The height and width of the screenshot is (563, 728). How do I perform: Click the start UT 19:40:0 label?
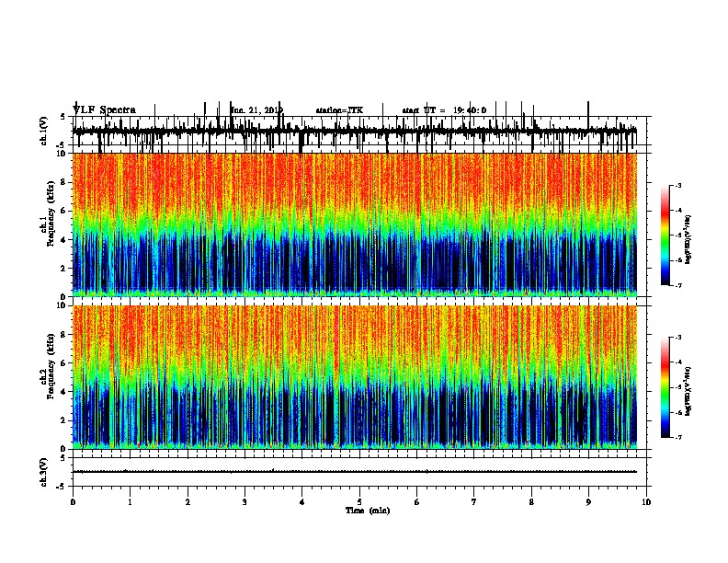click(x=444, y=110)
